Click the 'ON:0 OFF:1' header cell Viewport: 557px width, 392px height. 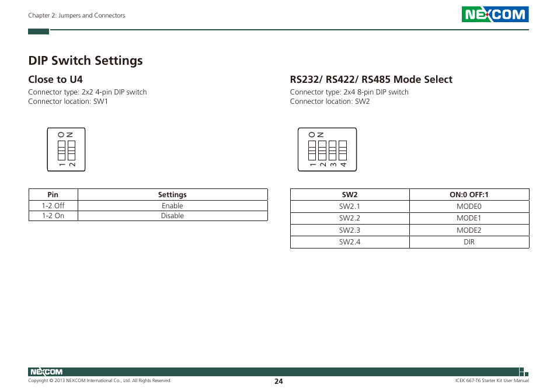[469, 194]
